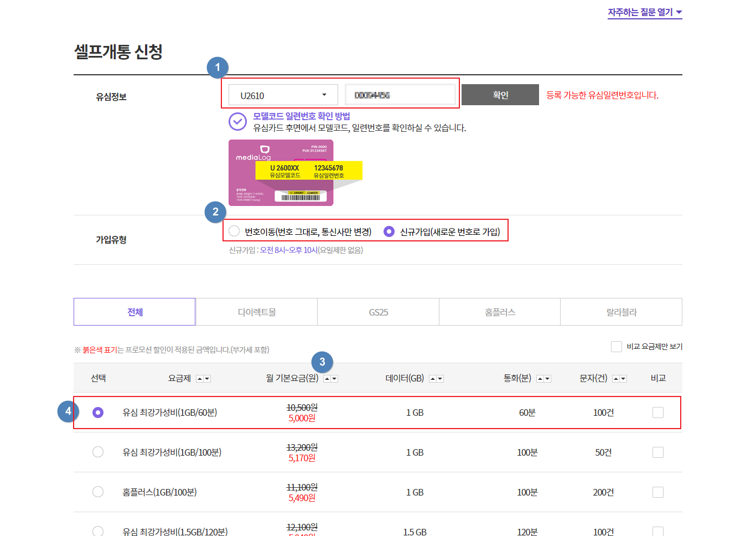Viewport: 756px width, 536px height.
Task: Select radio for 유심 최강가성비(1GB/100분) plan
Action: [x=98, y=452]
